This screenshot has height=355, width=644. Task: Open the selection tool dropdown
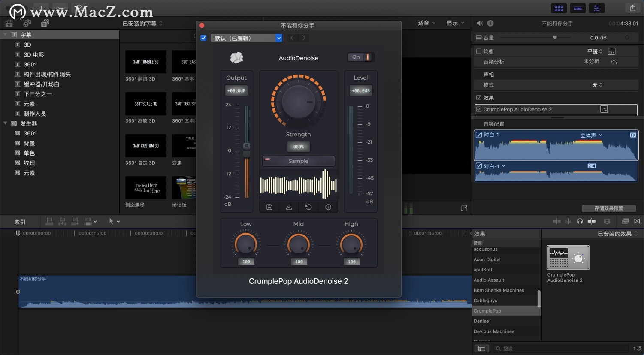tap(115, 221)
